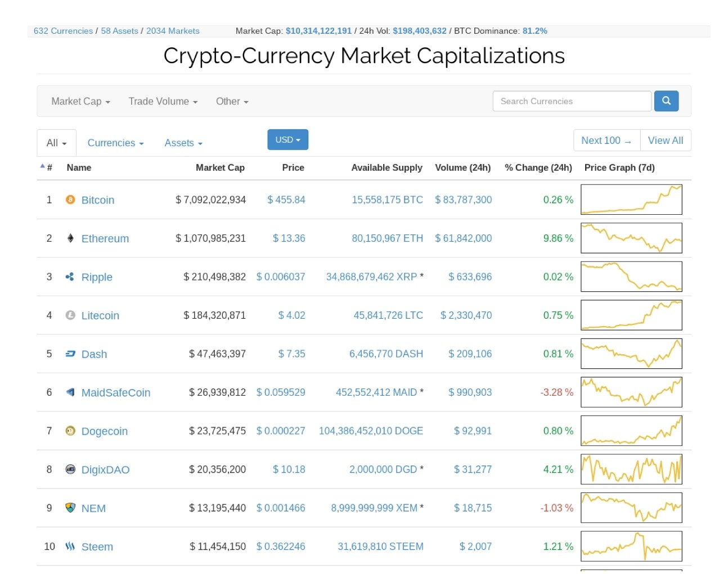Click the MaidSafeCoin logo icon
Viewport: 728px width, 574px height.
pyautogui.click(x=70, y=392)
